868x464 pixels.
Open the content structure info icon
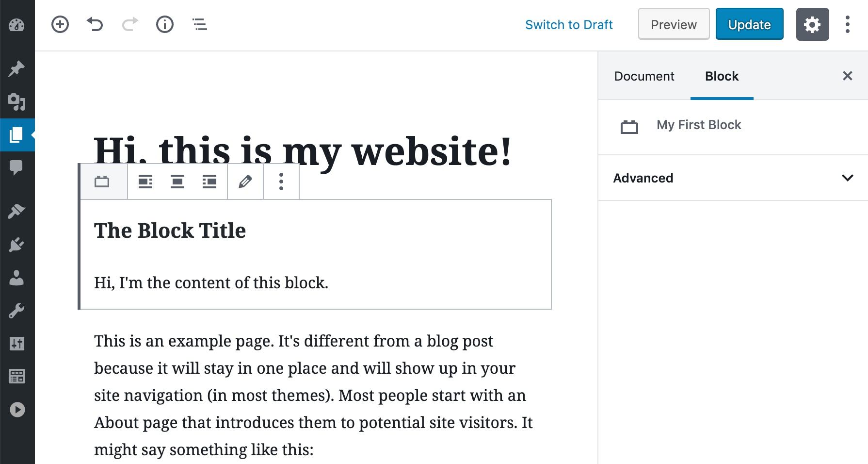(x=165, y=24)
